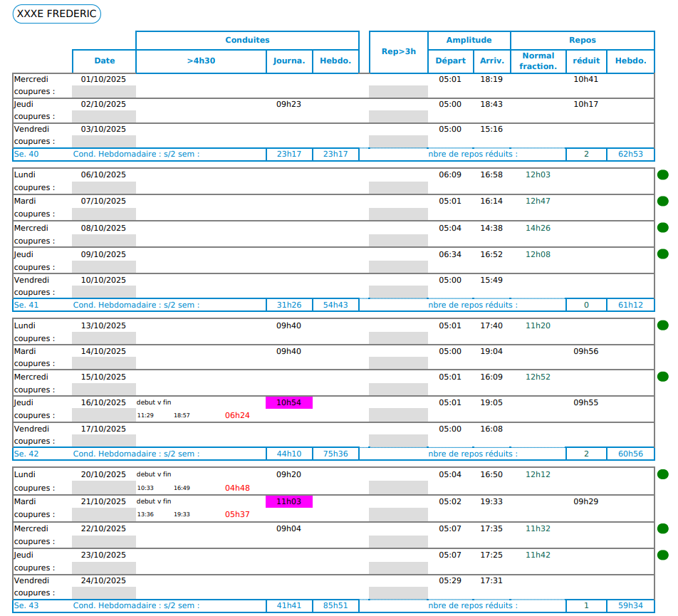Click the Se. 40 week label

click(26, 155)
